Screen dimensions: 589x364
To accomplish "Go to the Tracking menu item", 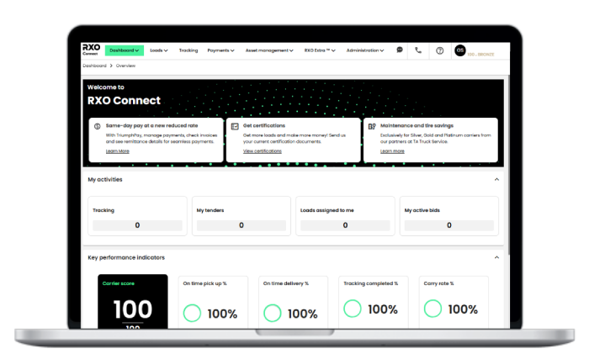I will pos(188,50).
